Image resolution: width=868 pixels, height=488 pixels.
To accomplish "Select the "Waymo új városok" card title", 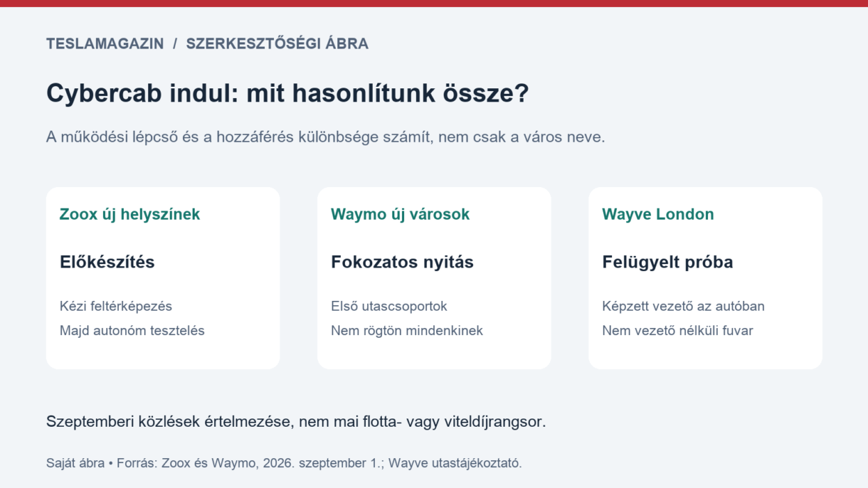I will (400, 214).
